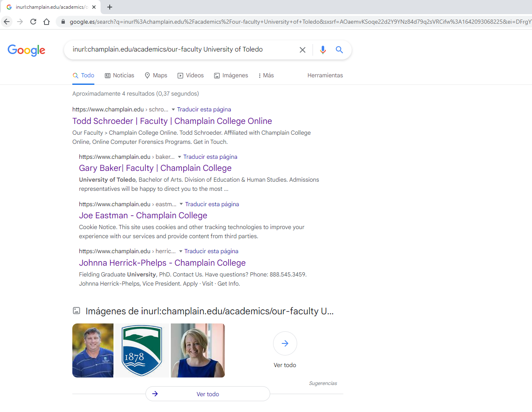Expand dropdown next to Todd Schroeder URL
Image resolution: width=532 pixels, height=412 pixels.
point(173,109)
